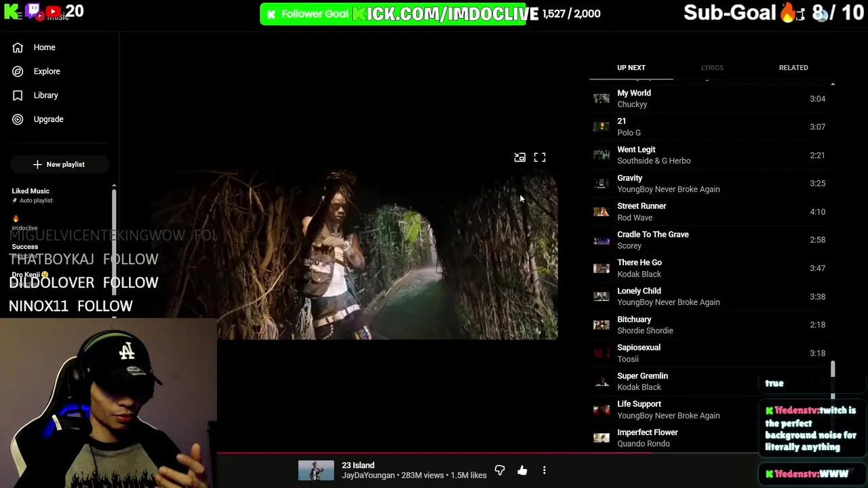This screenshot has height=488, width=868.
Task: Switch to the LYRICS tab
Action: [x=712, y=68]
